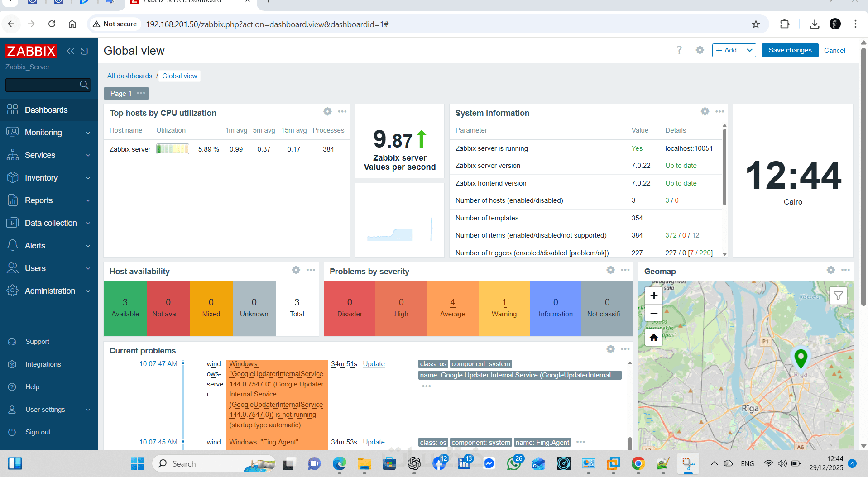Expand the Administration menu section

click(x=49, y=291)
